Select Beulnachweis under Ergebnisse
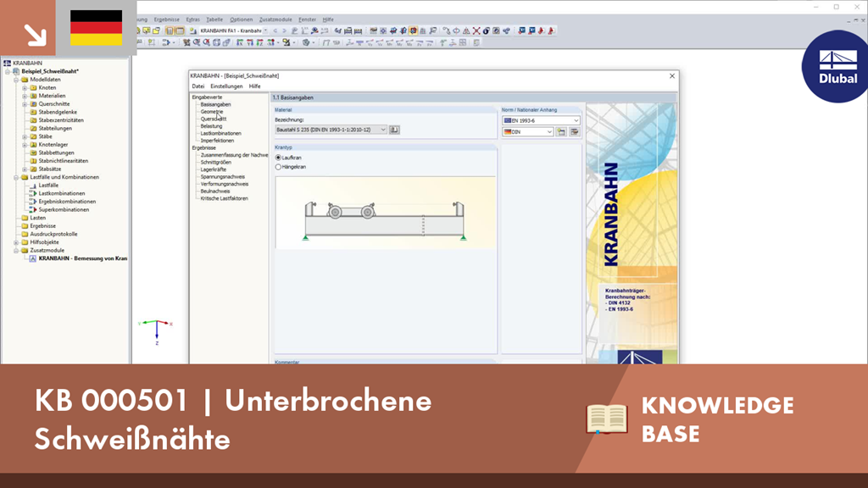 [214, 191]
